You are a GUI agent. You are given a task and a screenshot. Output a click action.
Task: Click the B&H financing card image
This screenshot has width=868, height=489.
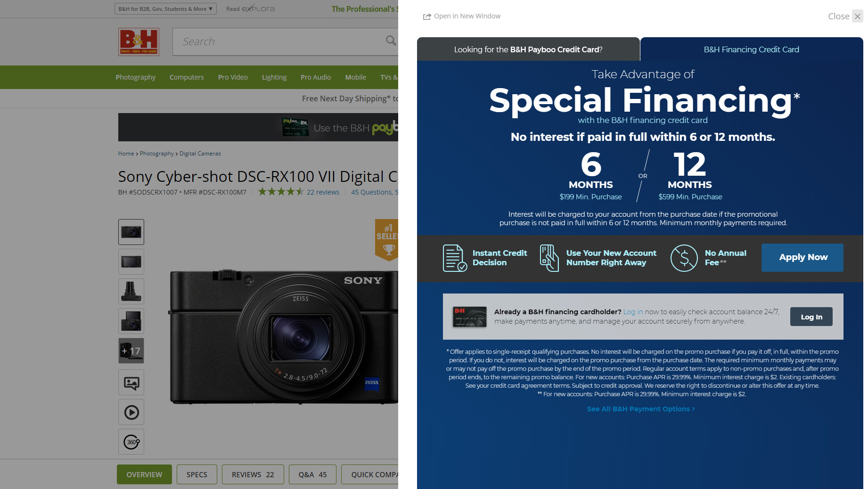tap(469, 317)
